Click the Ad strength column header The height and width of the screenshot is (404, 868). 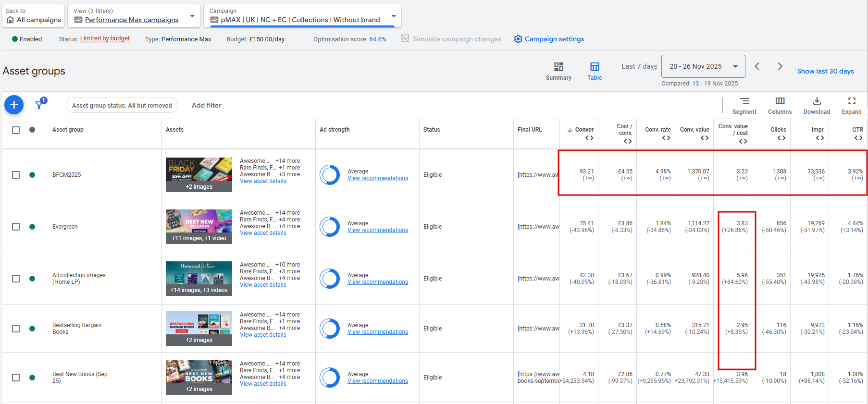[x=335, y=130]
